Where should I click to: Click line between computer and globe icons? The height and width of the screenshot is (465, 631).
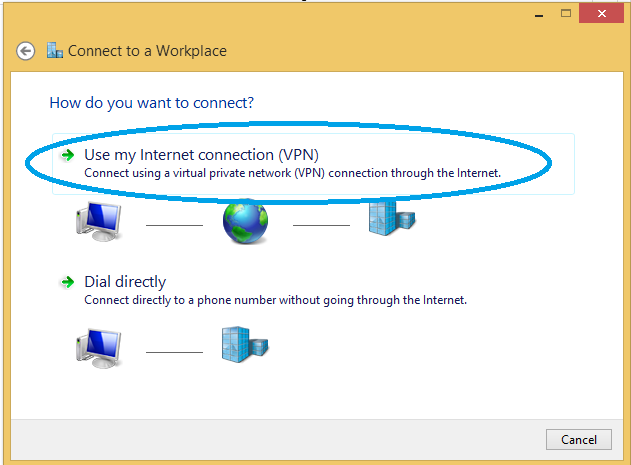point(174,225)
